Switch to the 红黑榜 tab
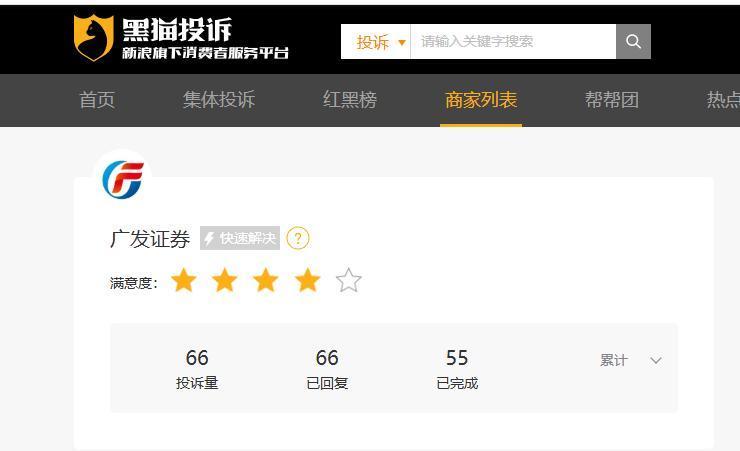Viewport: 740px width, 451px height. click(350, 100)
